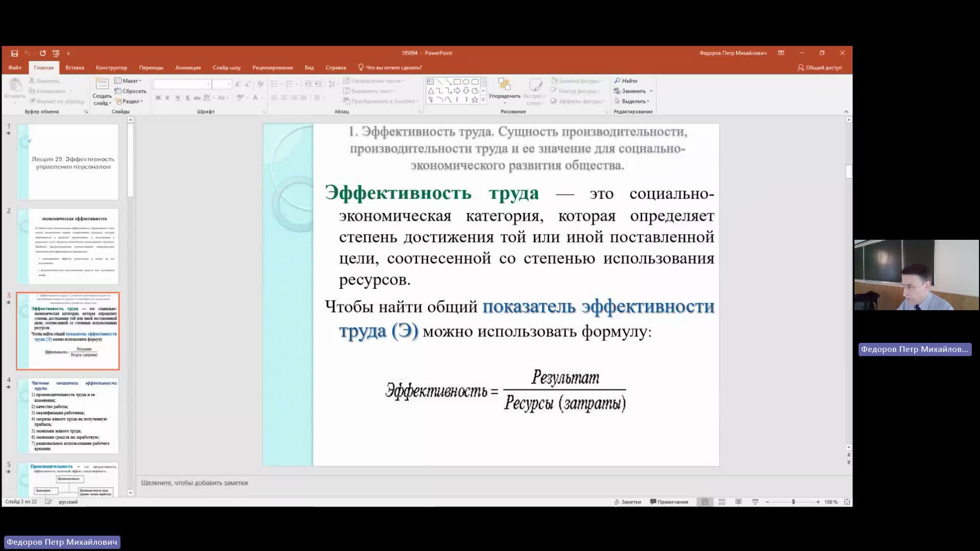This screenshot has height=551, width=980.
Task: Select the rectangle shape in gallery
Action: (457, 82)
